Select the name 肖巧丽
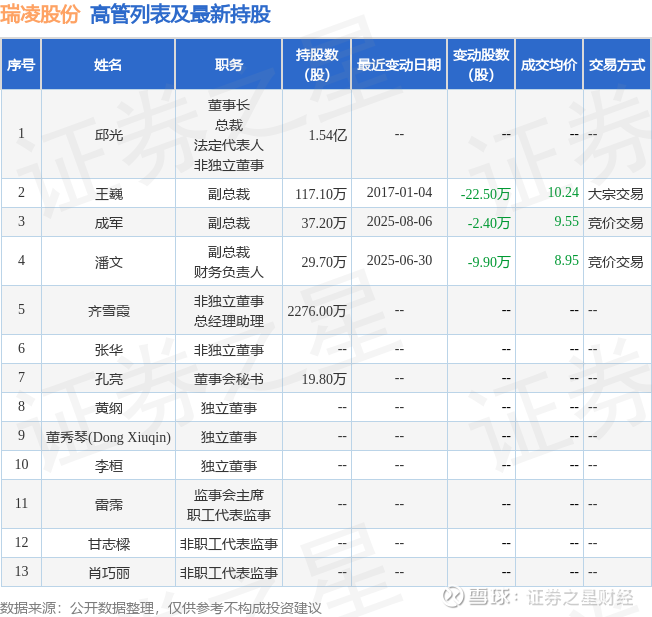 (x=109, y=573)
